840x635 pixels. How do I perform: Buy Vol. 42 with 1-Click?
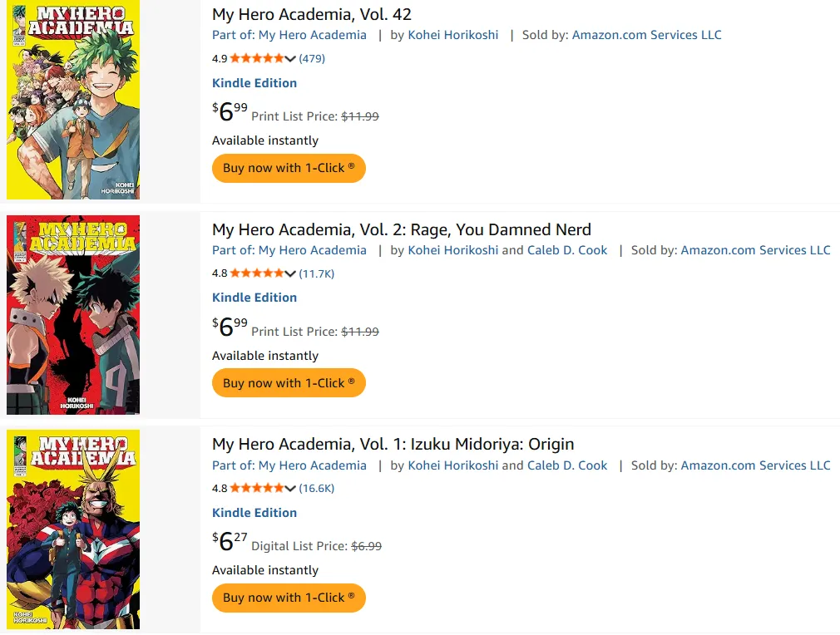click(x=289, y=168)
